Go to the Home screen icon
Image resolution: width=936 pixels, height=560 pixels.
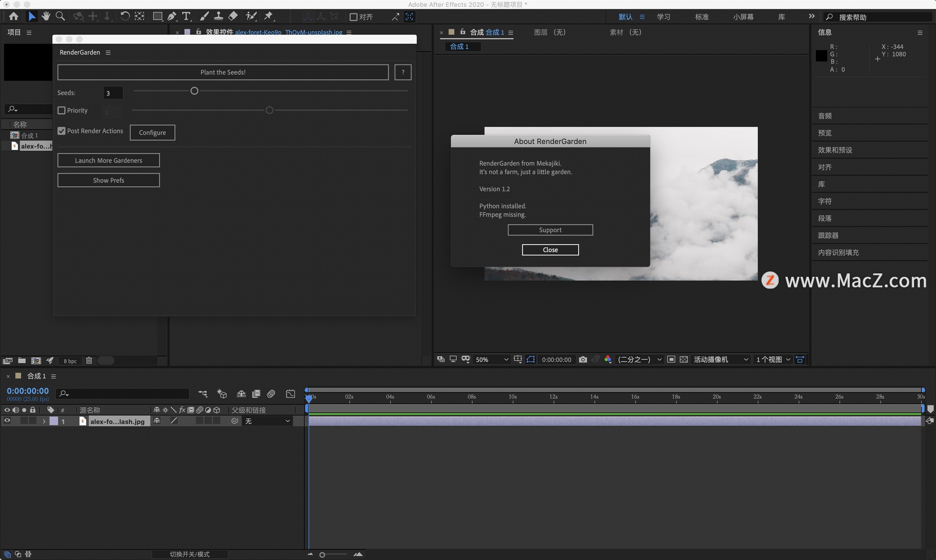pos(14,17)
